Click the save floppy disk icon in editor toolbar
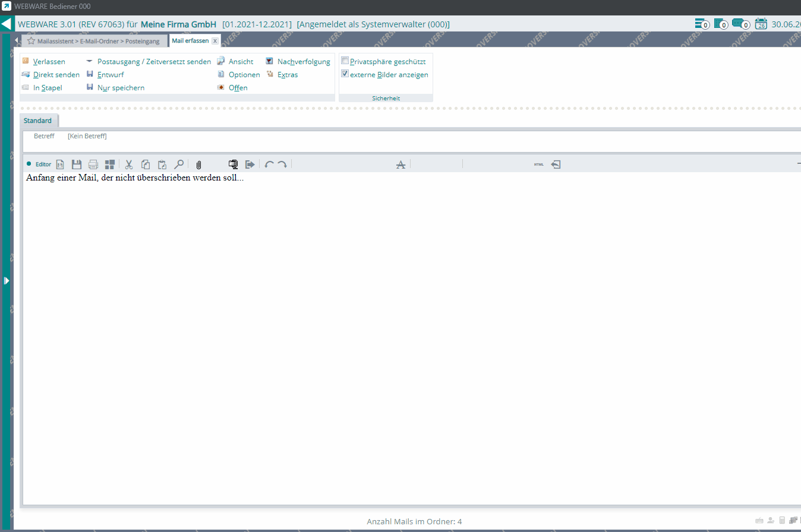 (77, 164)
